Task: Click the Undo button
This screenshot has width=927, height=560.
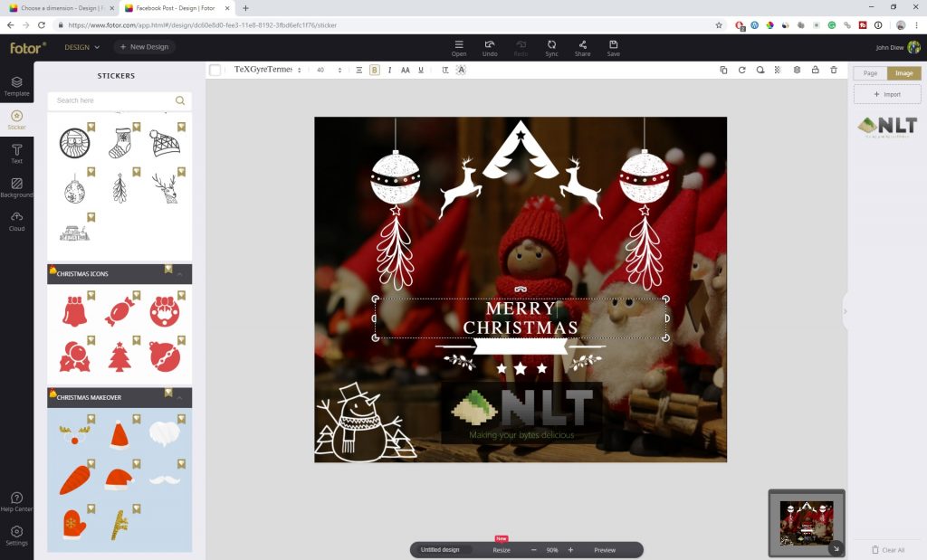Action: coord(490,48)
